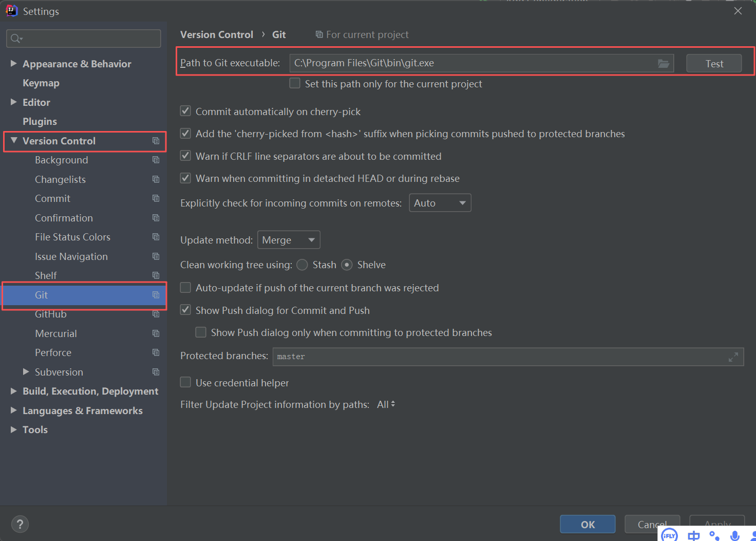Expand the Subversion subsection arrow
Screen dimensions: 756x541
26,371
